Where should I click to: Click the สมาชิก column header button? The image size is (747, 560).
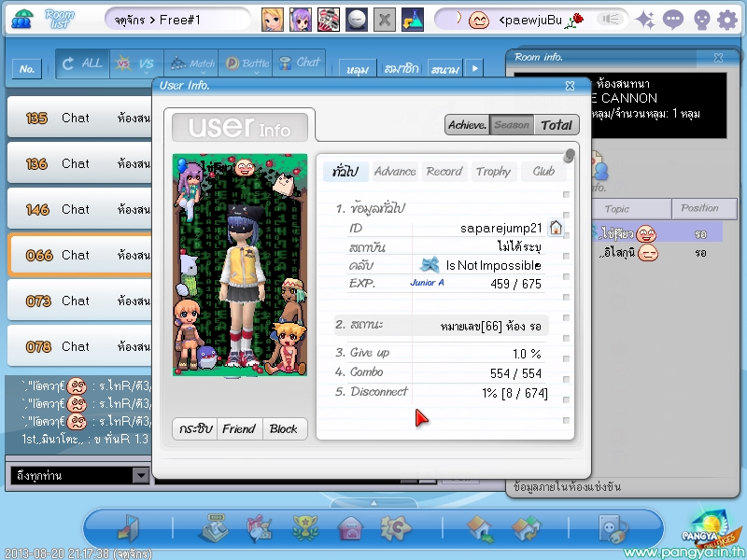pyautogui.click(x=402, y=68)
